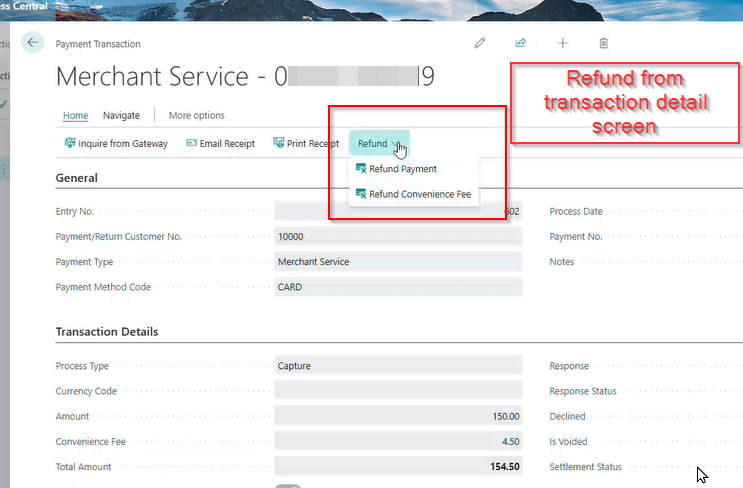Click the Payment Method Code label

pos(103,287)
